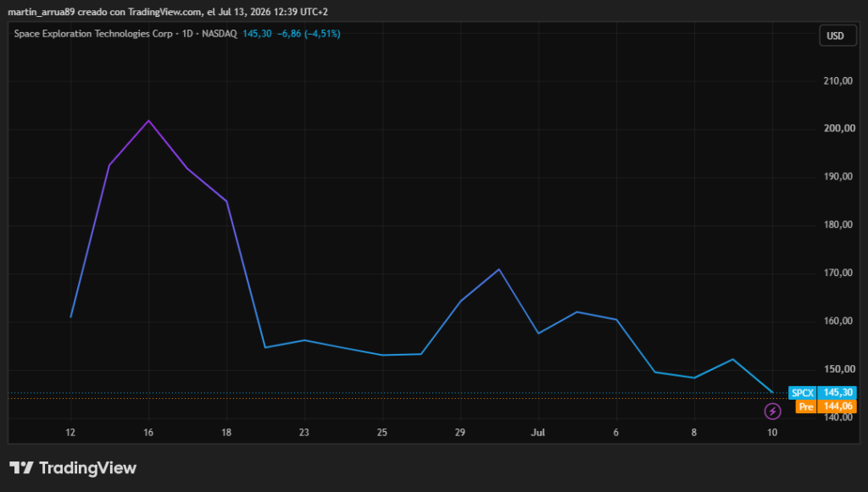The image size is (868, 492).
Task: Click the 190,00 price axis label
Action: pyautogui.click(x=838, y=176)
